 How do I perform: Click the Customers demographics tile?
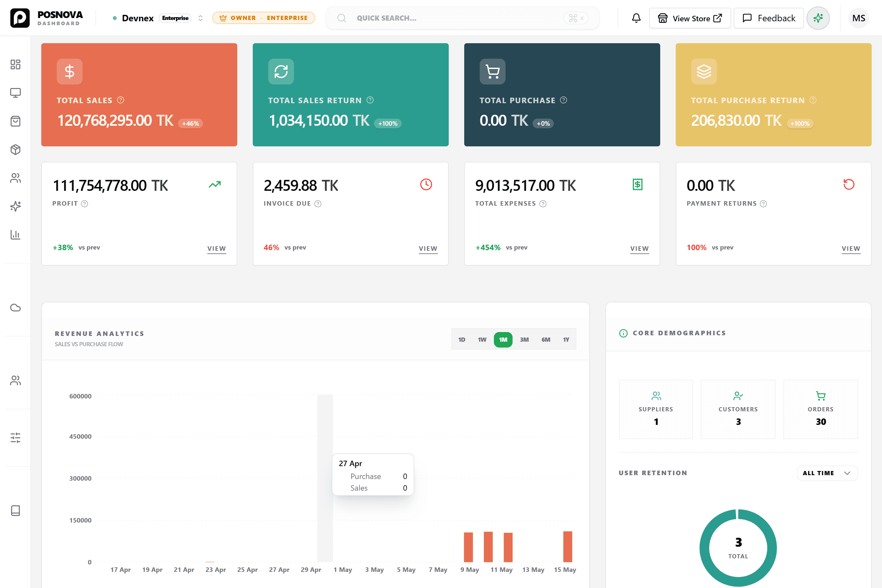738,409
